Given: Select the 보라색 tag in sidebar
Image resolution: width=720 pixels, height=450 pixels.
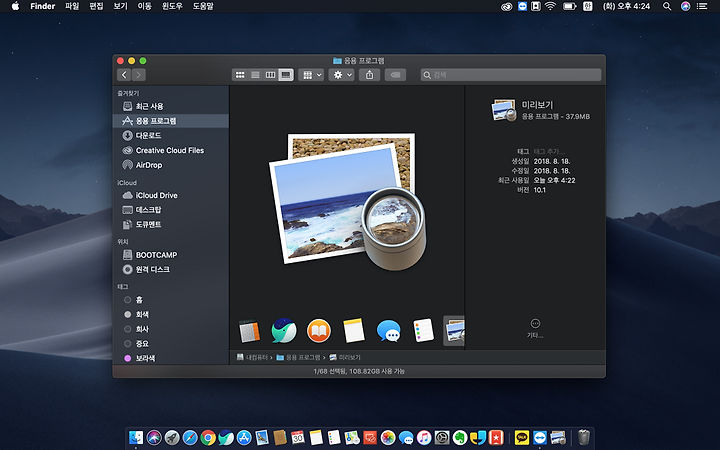Looking at the screenshot, I should coord(171,358).
